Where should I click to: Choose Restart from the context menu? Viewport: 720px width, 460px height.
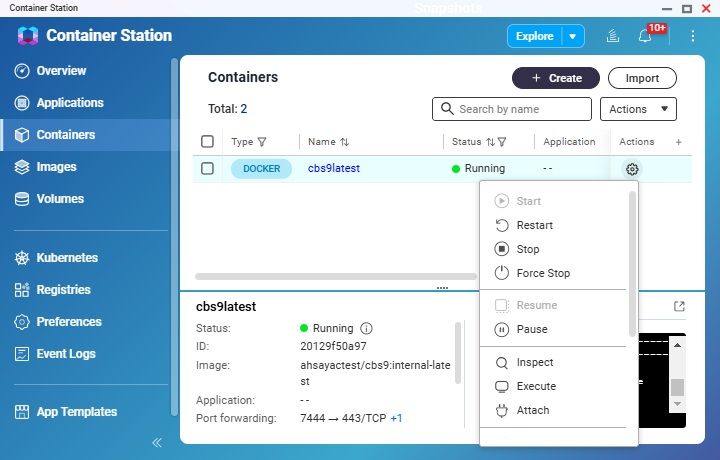point(553,225)
